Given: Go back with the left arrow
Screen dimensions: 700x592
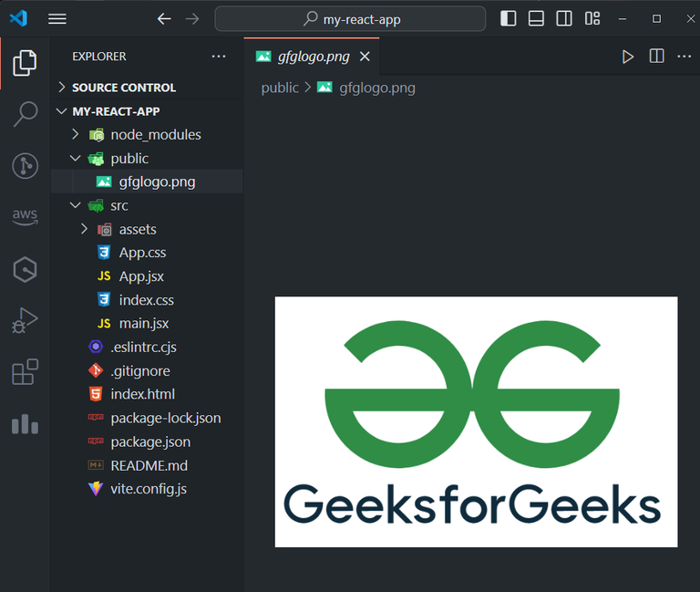Looking at the screenshot, I should (x=164, y=19).
